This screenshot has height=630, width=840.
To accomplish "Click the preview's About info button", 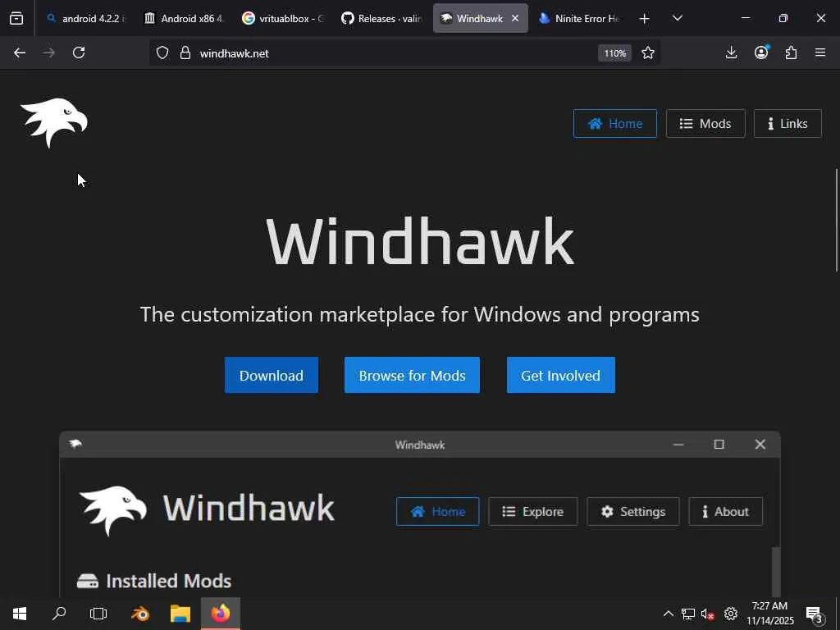I will (725, 512).
